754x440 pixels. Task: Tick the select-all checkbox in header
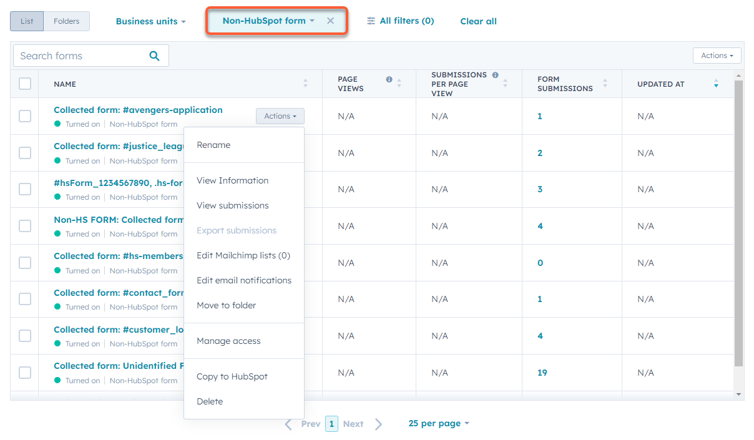coord(25,84)
